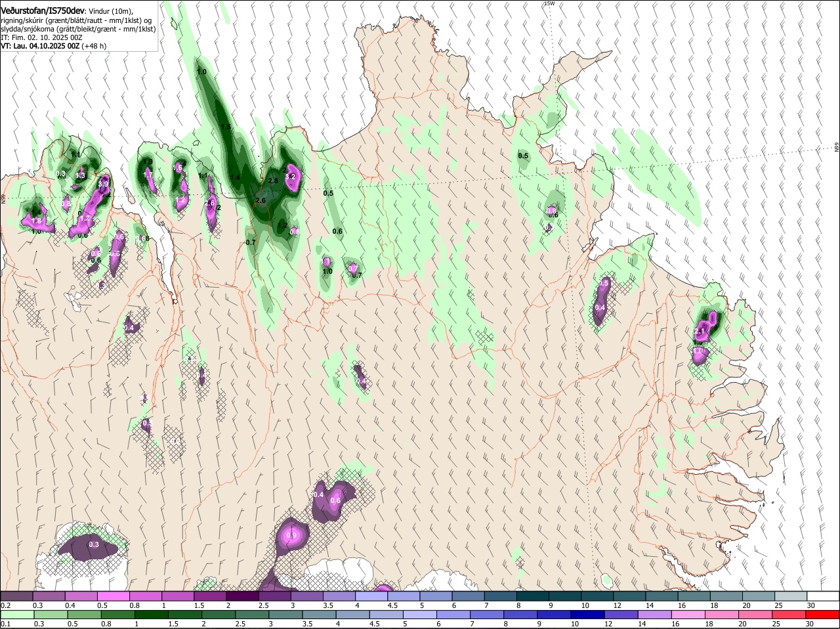
Task: Click the 0.3 value on the southwest glacier patch
Action: 94,544
